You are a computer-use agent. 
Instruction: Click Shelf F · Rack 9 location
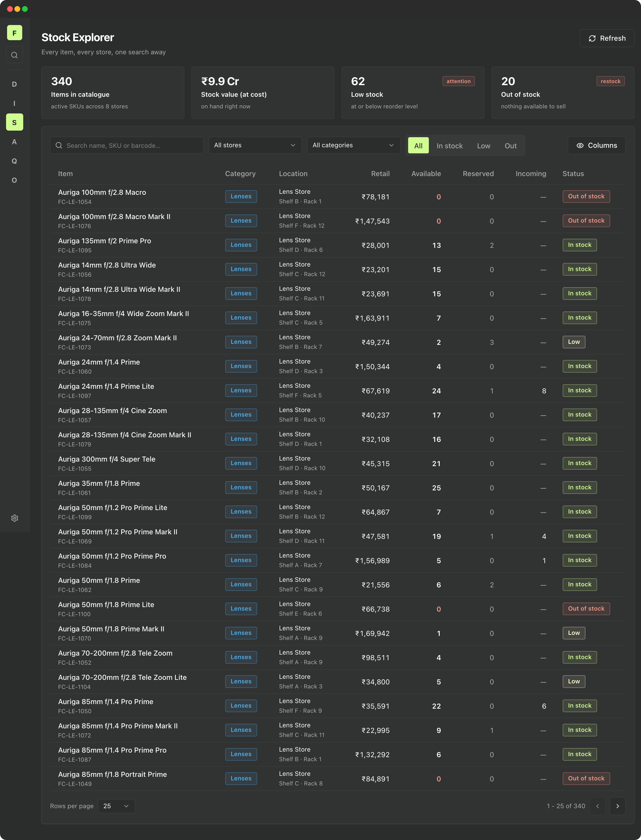tap(300, 711)
